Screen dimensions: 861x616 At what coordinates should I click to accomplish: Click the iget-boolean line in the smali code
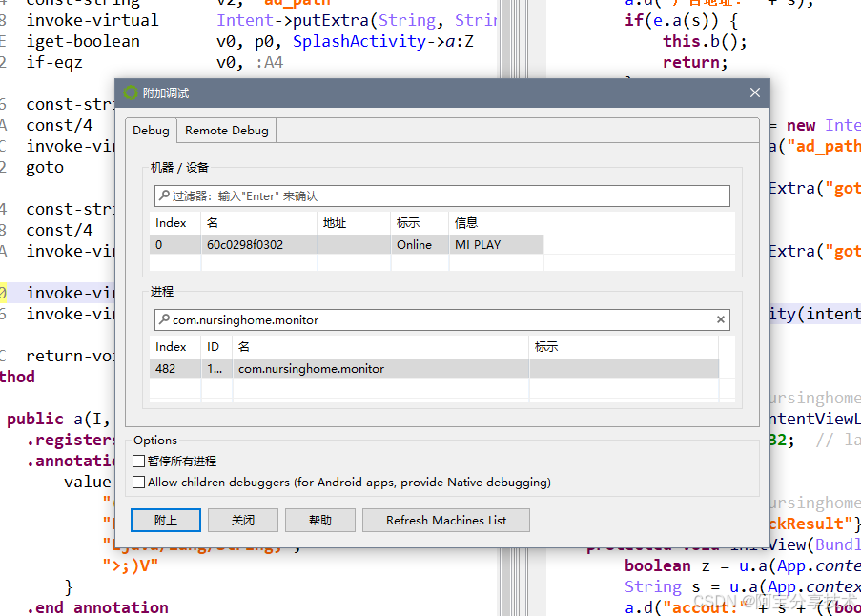click(250, 41)
